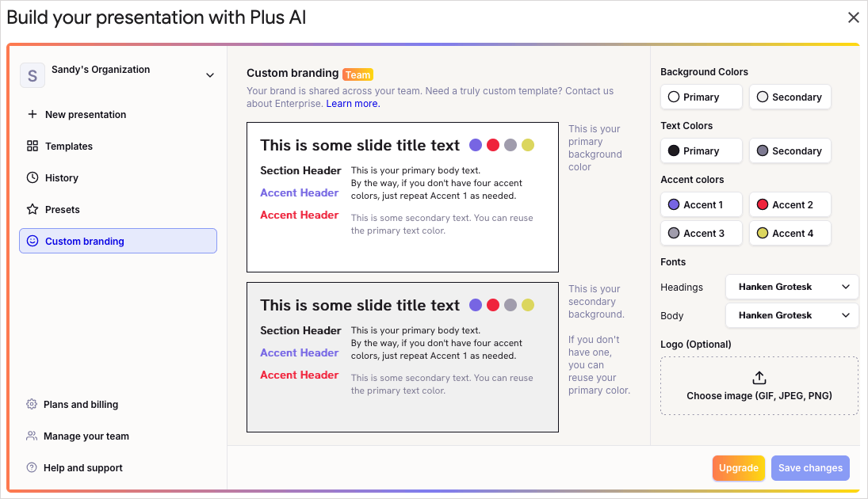
Task: Click the "Fonts" label
Action: coord(673,261)
